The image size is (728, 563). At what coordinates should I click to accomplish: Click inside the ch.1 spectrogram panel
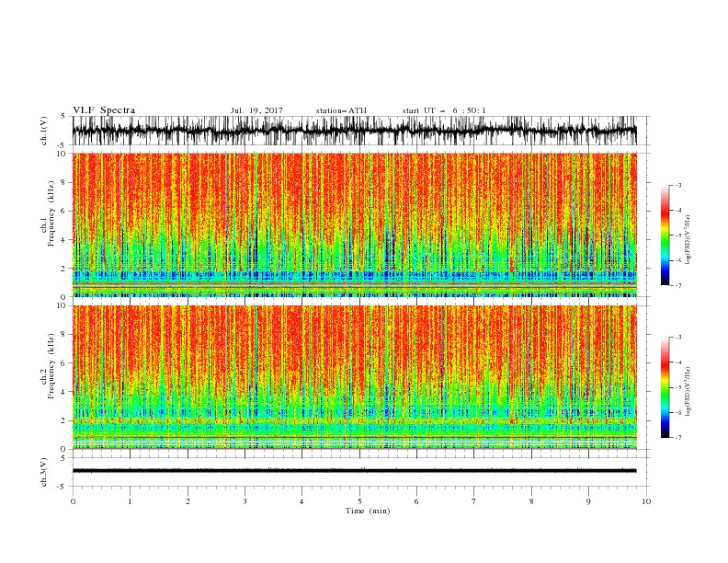(x=354, y=224)
